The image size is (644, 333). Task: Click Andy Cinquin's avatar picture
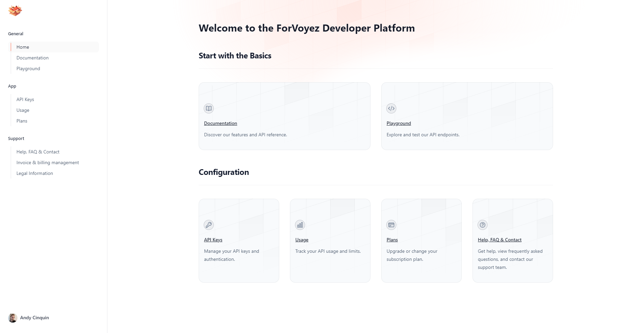(13, 318)
